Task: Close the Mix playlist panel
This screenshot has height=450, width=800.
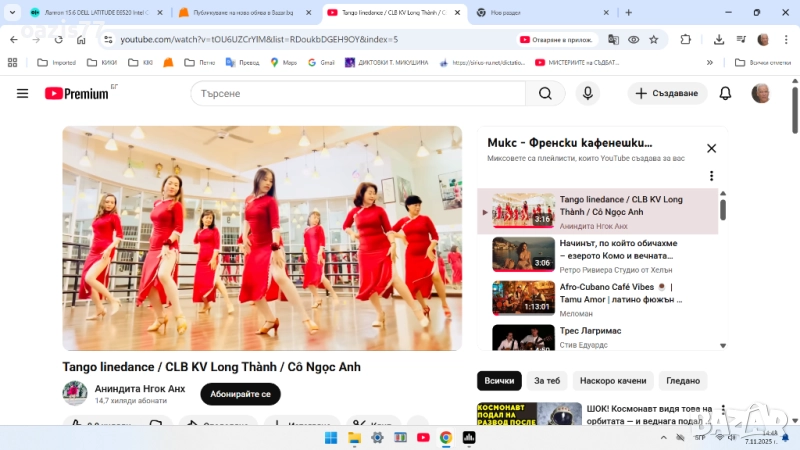Action: [x=711, y=148]
